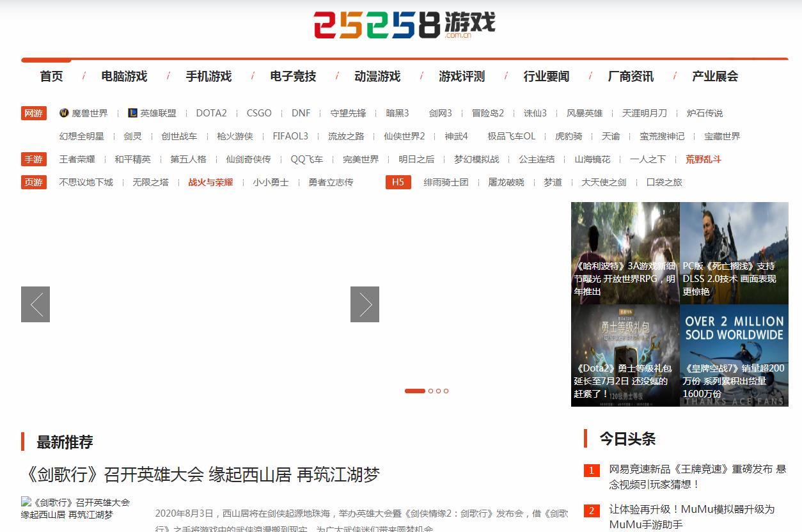Go to previous slide arrow
This screenshot has width=802, height=532.
(35, 304)
